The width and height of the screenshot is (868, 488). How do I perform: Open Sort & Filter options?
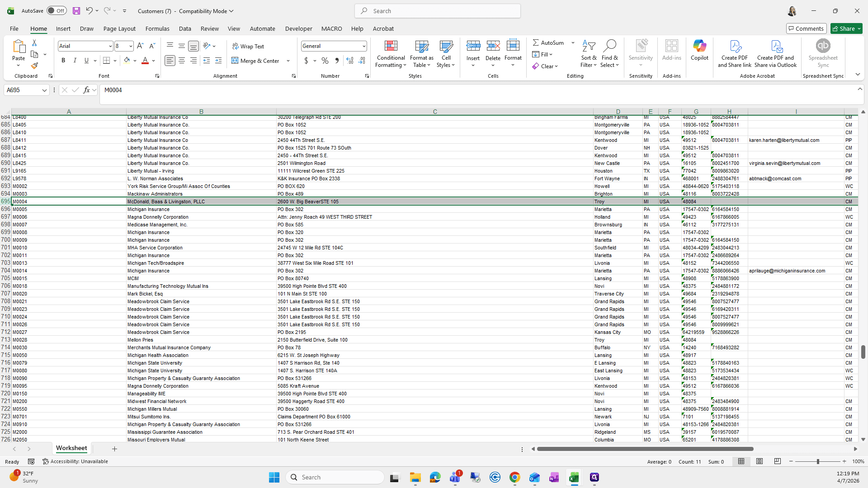click(x=589, y=54)
